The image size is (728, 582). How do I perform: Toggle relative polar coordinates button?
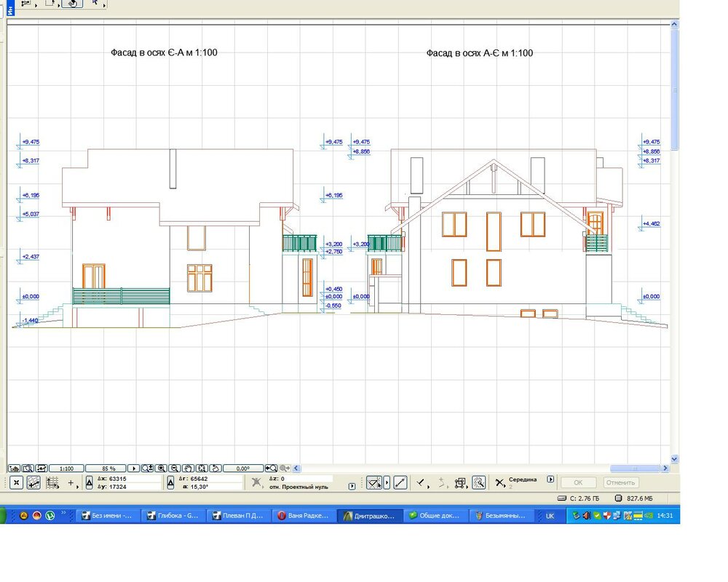pos(170,482)
